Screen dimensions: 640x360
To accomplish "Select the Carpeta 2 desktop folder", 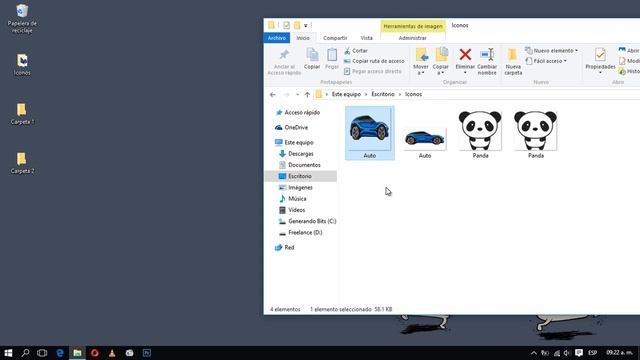I will [x=22, y=163].
